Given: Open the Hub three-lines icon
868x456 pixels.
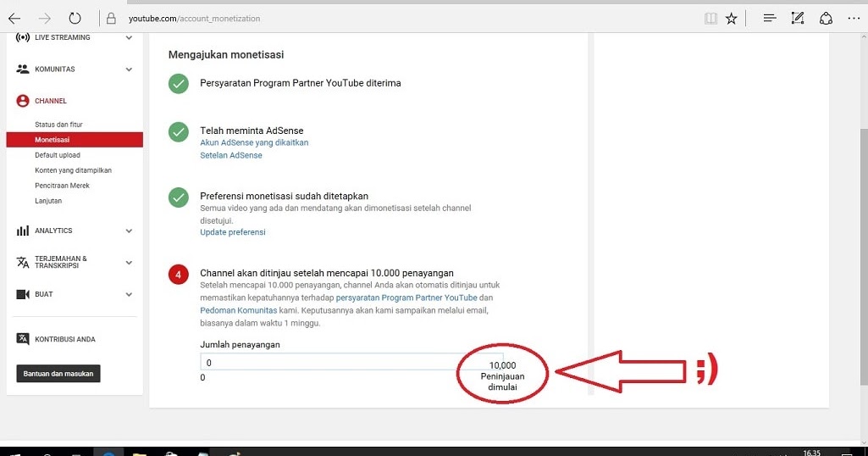Looking at the screenshot, I should click(770, 19).
